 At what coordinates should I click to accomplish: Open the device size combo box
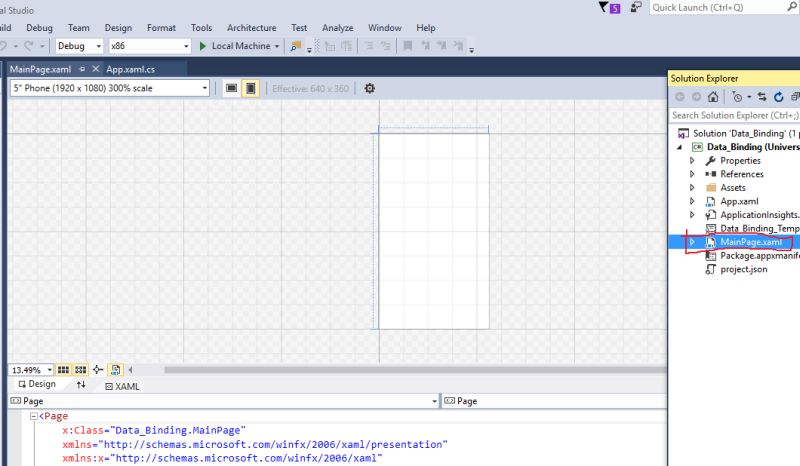(x=110, y=88)
